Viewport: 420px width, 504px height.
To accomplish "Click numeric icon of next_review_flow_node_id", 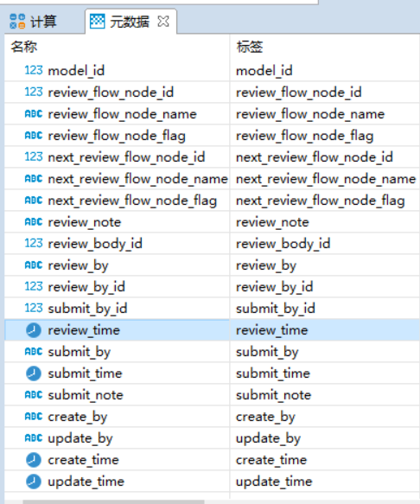I will (x=34, y=156).
